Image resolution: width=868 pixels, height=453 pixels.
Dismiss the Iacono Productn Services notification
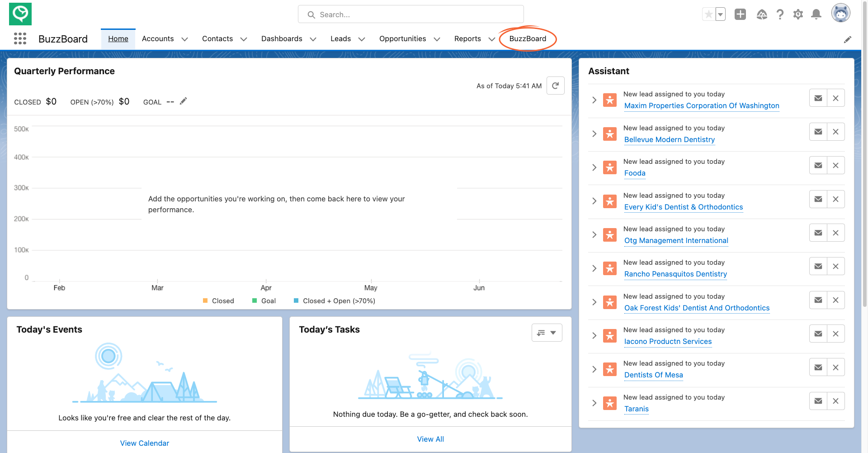click(x=835, y=334)
